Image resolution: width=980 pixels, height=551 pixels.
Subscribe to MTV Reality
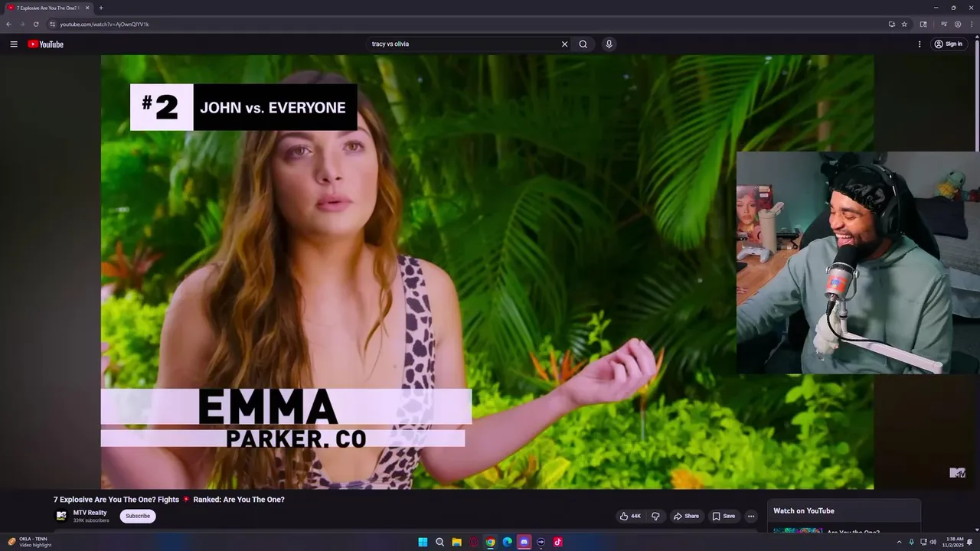(x=138, y=516)
